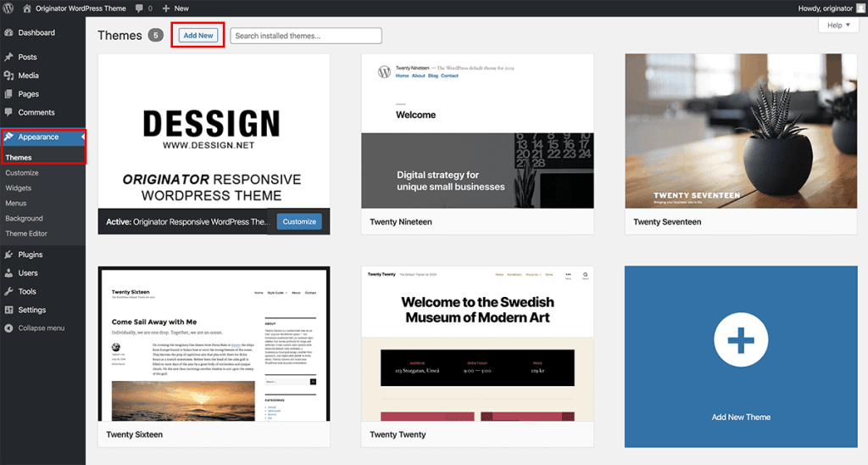Image resolution: width=868 pixels, height=465 pixels.
Task: Click the Add New Theme label
Action: coord(741,417)
